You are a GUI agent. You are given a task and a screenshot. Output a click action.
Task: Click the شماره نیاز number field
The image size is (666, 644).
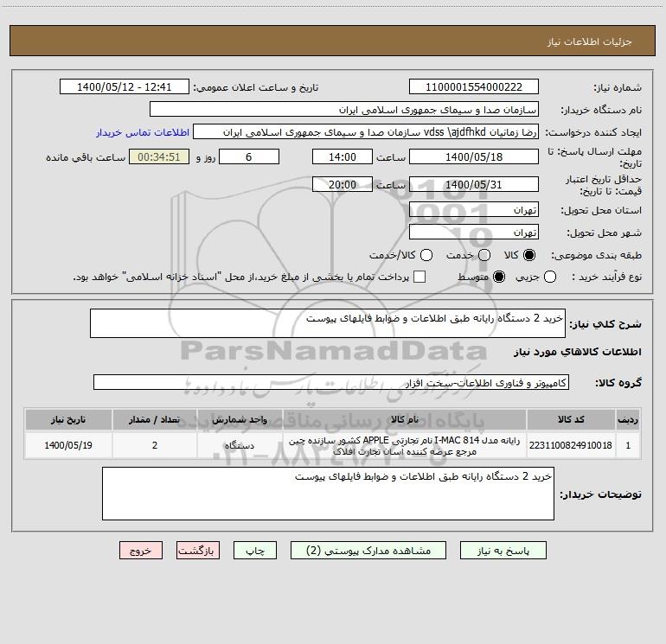pyautogui.click(x=474, y=86)
